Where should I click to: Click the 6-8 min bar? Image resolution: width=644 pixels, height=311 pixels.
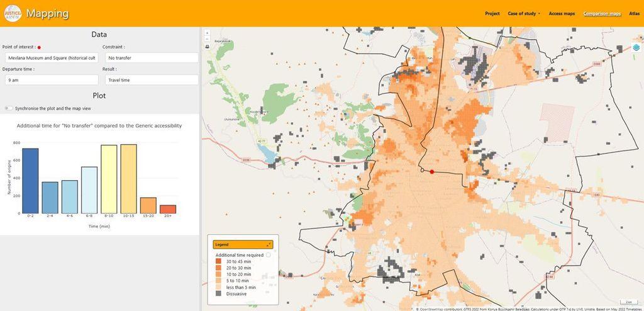[89, 190]
